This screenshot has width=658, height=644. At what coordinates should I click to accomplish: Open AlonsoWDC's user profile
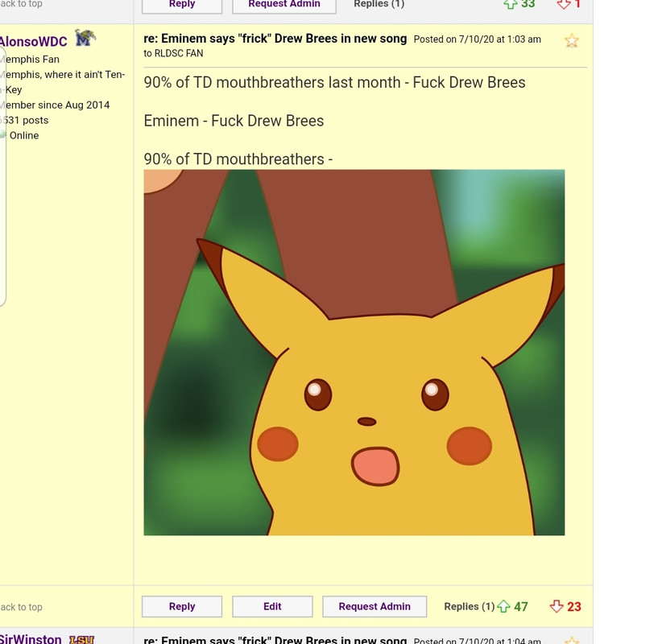click(33, 42)
